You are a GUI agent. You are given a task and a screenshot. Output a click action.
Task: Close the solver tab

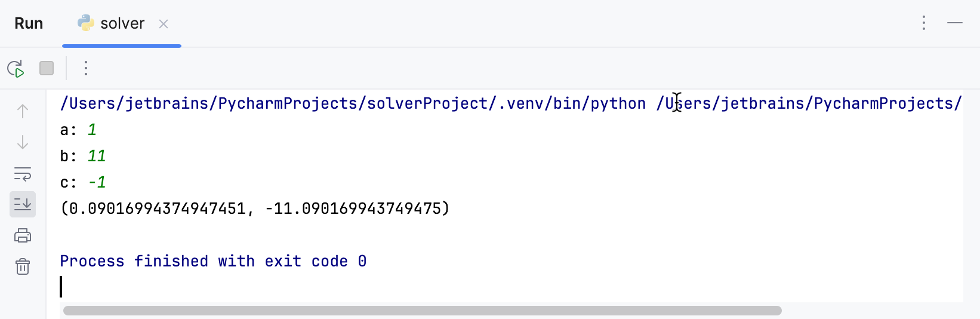click(164, 24)
